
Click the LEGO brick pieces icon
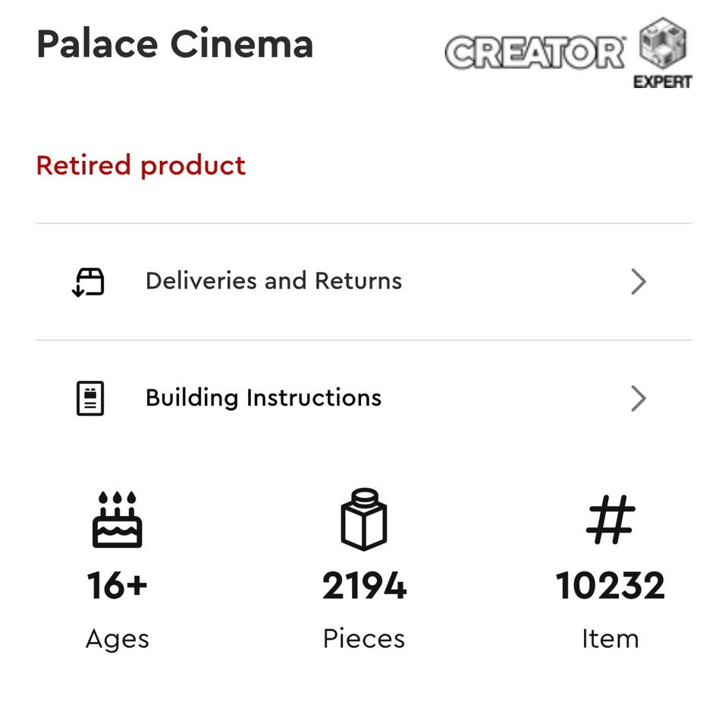coord(364,520)
